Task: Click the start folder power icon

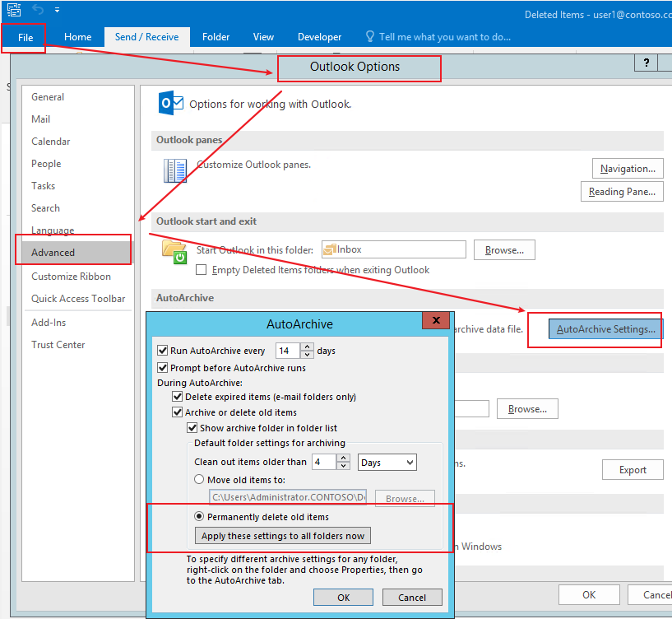Action: (174, 252)
